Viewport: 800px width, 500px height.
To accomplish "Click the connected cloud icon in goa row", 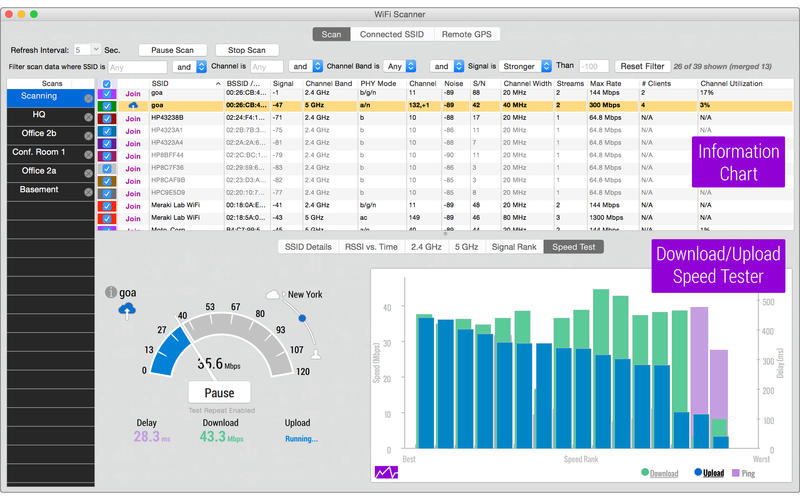I will click(x=132, y=105).
